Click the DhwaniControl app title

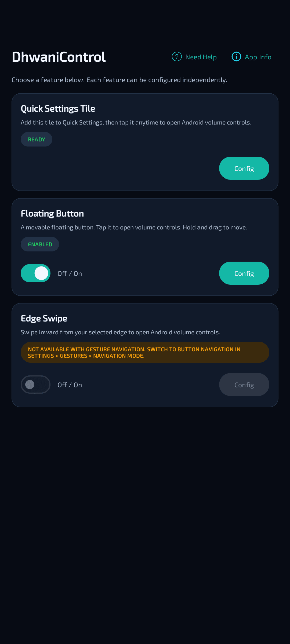[x=59, y=57]
